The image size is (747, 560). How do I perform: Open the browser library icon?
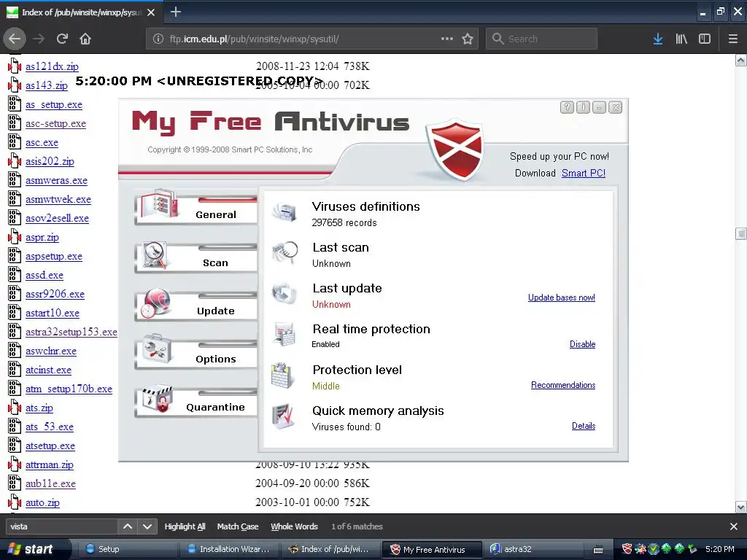click(x=681, y=39)
